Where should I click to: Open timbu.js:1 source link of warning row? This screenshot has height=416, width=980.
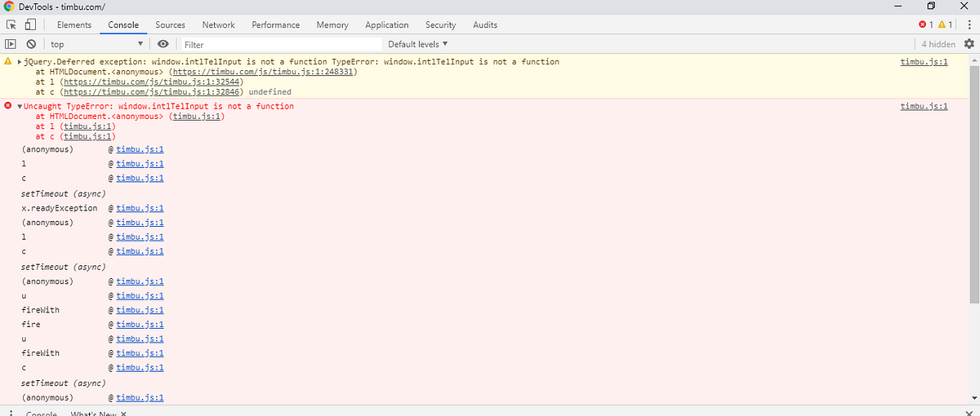tap(924, 62)
